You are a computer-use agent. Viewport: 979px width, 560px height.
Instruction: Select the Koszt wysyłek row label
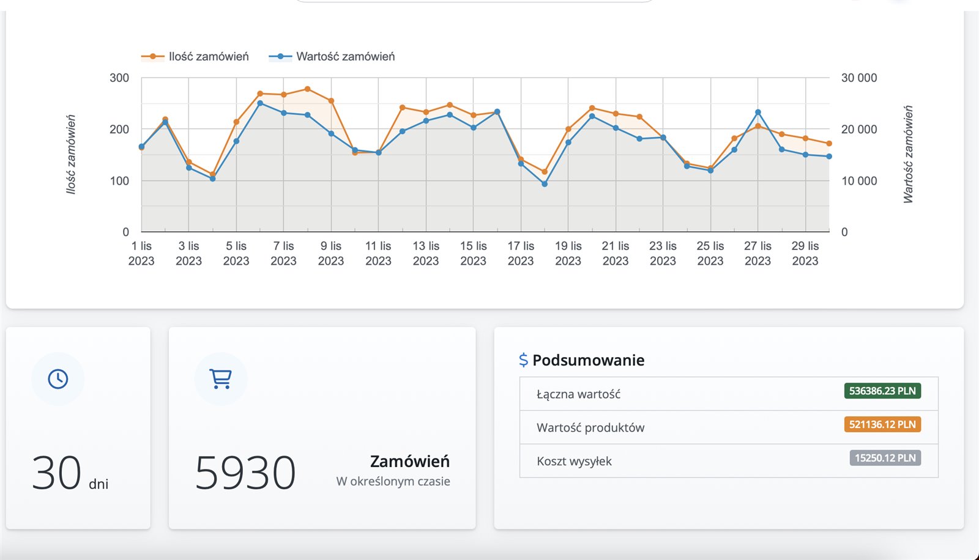(574, 462)
